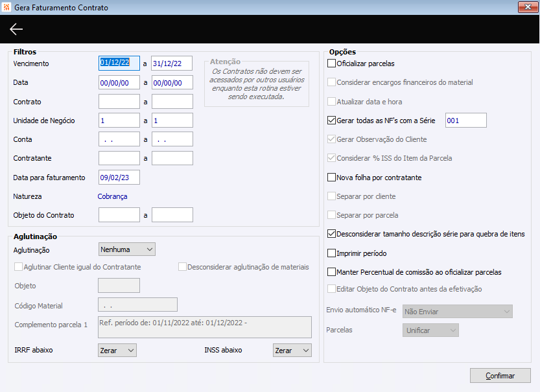Click the Contratante end field
The image size is (540, 392).
point(172,158)
